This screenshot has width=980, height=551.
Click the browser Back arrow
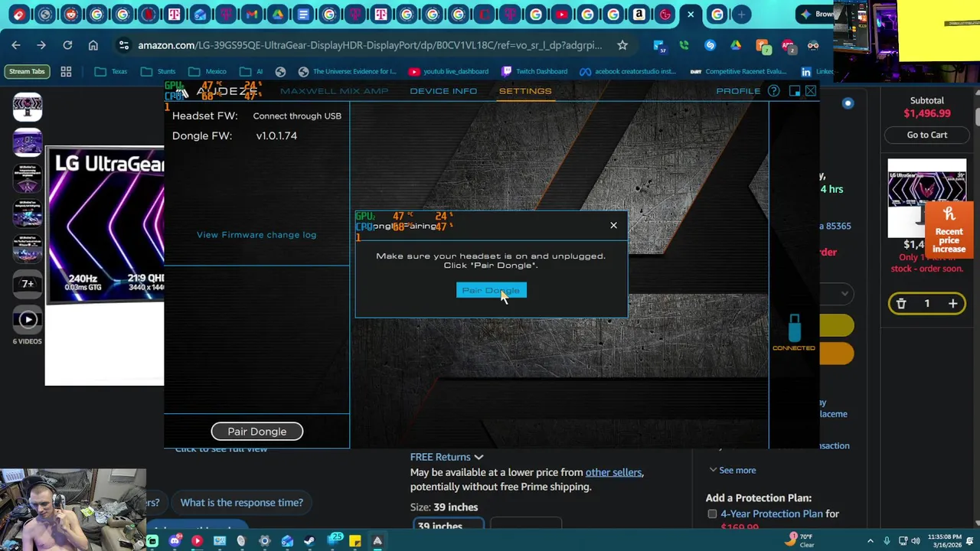coord(16,45)
